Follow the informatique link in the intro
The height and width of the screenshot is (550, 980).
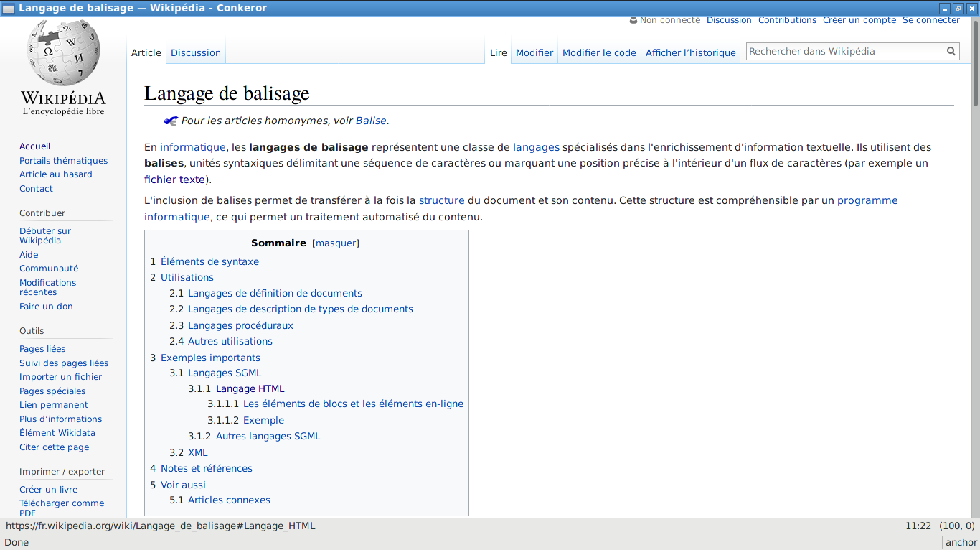point(192,147)
